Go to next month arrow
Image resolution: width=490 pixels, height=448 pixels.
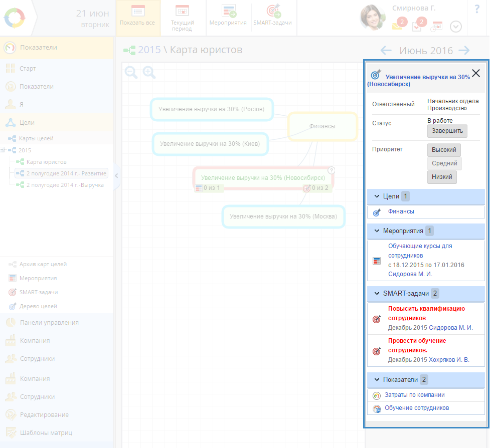click(464, 50)
